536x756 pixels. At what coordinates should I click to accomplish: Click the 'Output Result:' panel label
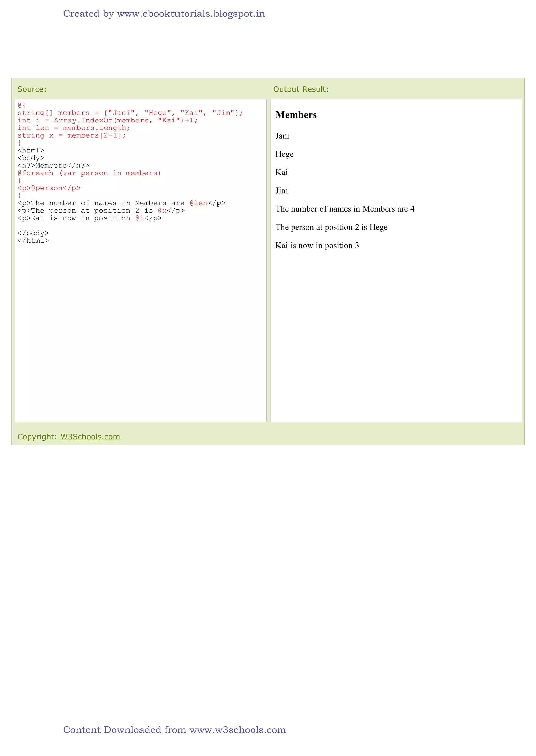coord(301,89)
